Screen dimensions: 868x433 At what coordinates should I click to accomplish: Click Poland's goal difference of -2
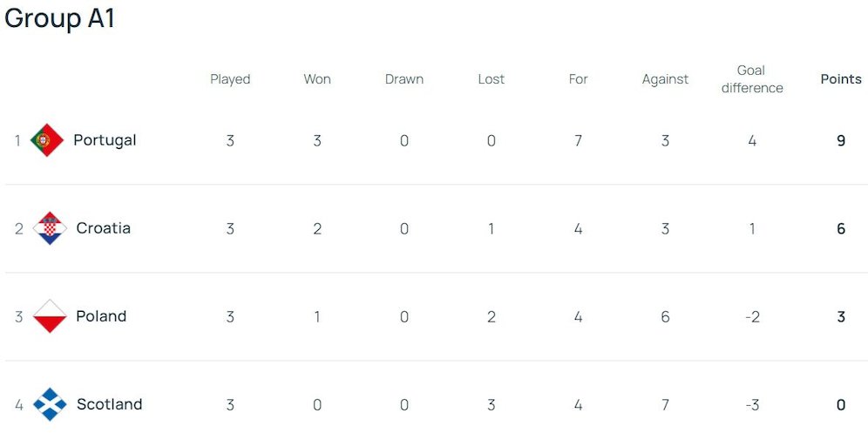coord(752,316)
